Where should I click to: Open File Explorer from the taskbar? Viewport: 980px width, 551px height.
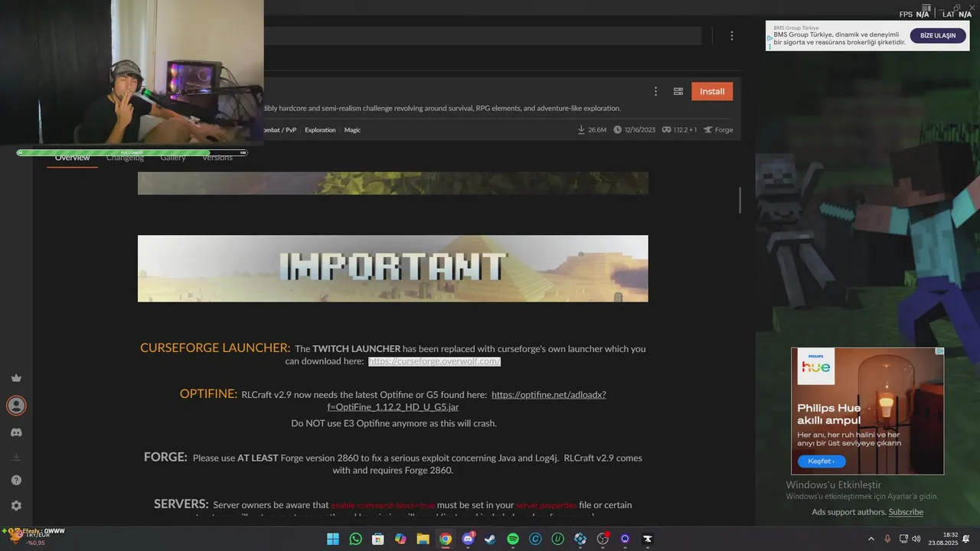[x=423, y=540]
